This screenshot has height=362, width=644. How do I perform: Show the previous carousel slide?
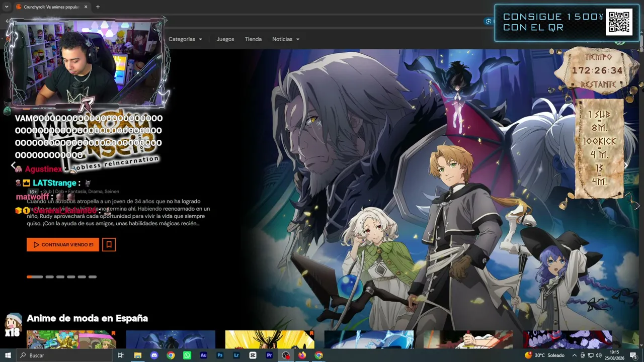[14, 165]
